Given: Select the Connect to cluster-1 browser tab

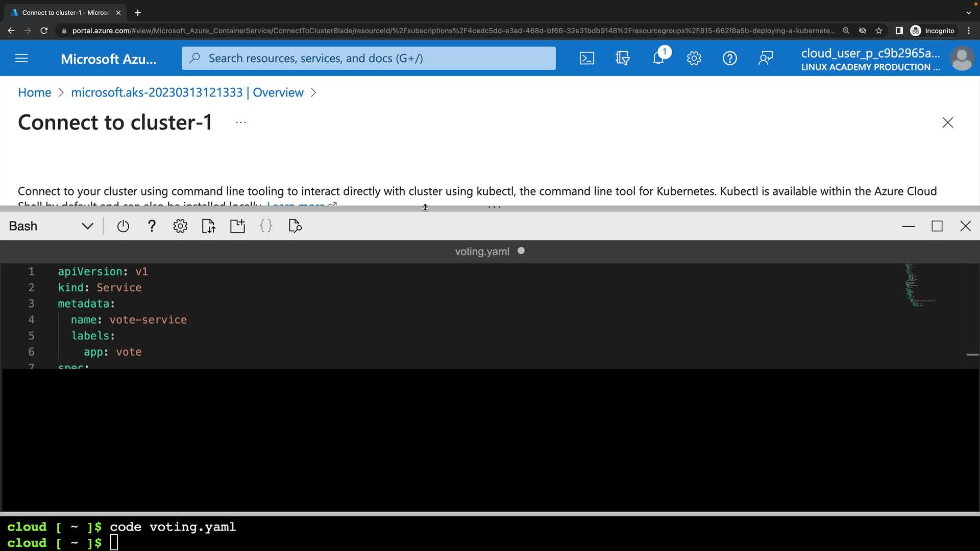Looking at the screenshot, I should [65, 13].
